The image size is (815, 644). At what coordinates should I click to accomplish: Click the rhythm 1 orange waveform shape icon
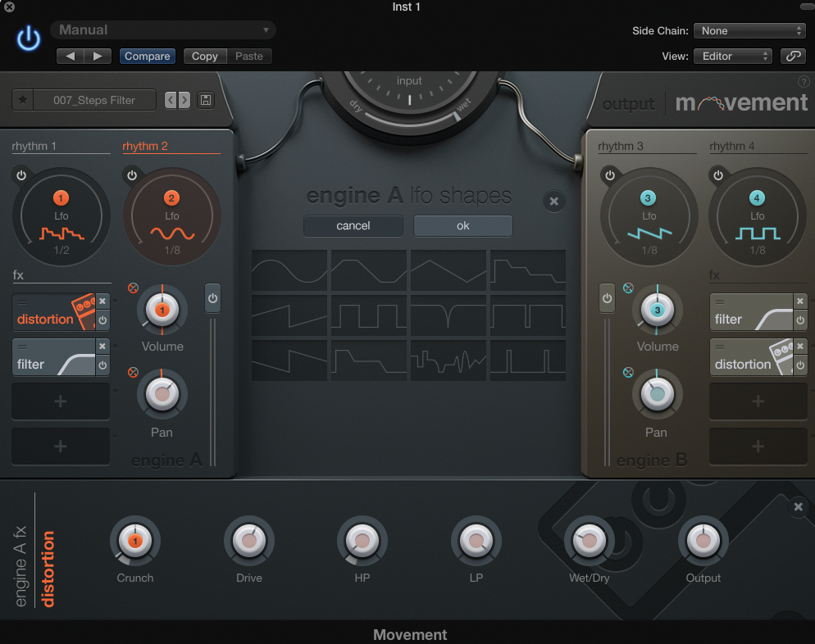pyautogui.click(x=61, y=234)
